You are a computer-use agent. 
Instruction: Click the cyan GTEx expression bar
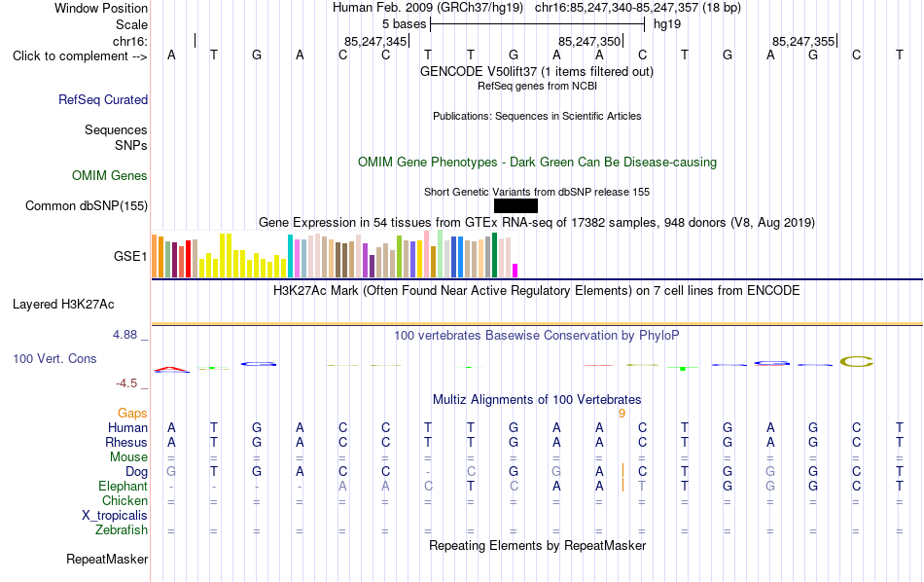point(291,256)
